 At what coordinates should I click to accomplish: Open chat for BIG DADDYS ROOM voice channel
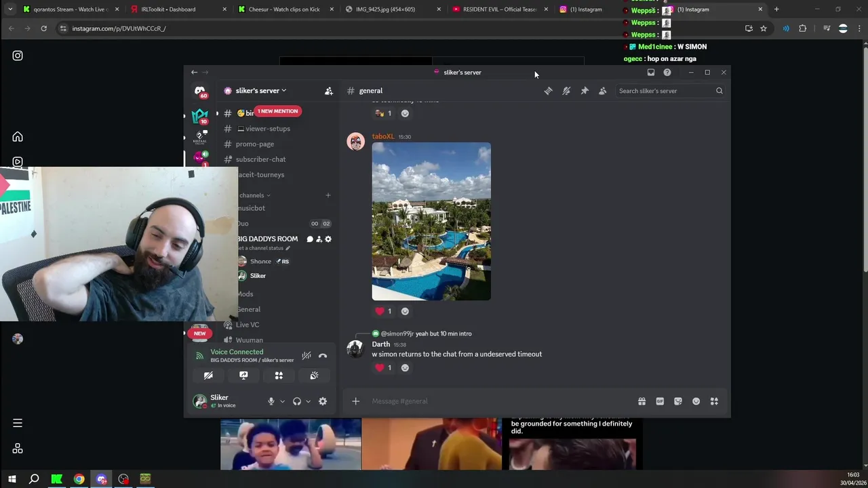tap(310, 239)
